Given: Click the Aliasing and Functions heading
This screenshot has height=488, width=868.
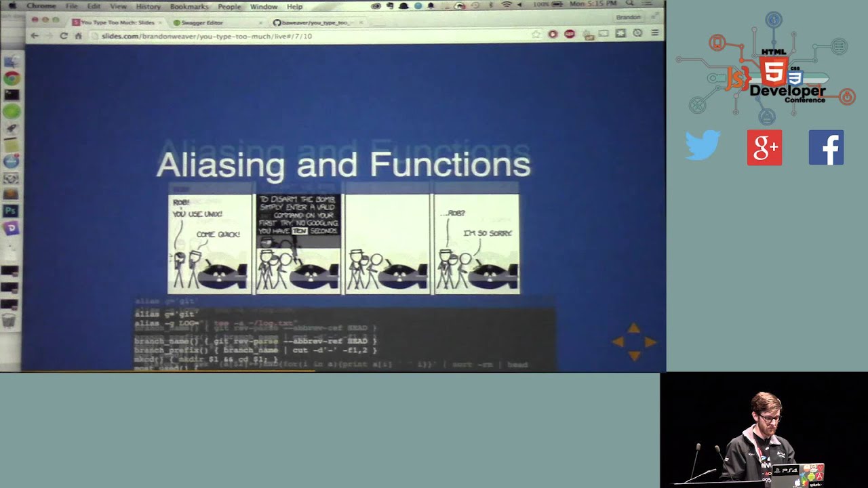Looking at the screenshot, I should point(343,165).
